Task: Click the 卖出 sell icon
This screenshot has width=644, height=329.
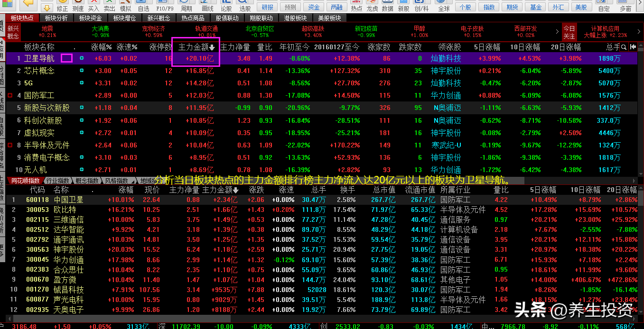Action: click(109, 6)
